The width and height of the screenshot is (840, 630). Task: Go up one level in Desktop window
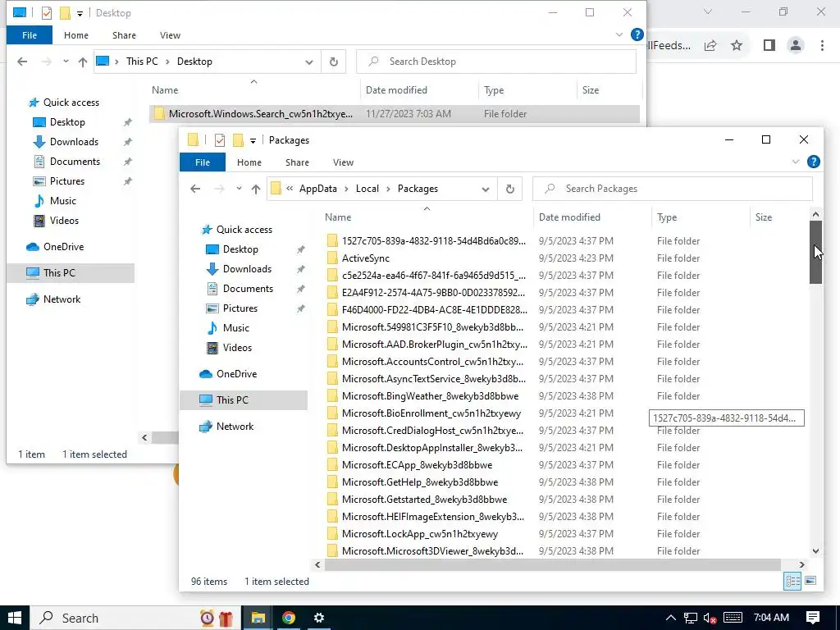click(83, 62)
